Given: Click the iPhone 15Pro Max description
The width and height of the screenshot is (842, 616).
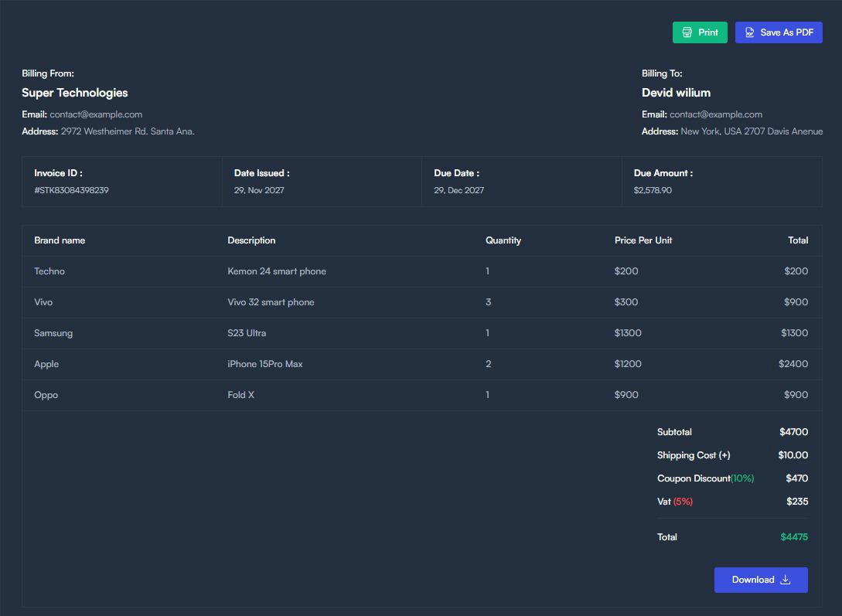Looking at the screenshot, I should click(x=264, y=364).
